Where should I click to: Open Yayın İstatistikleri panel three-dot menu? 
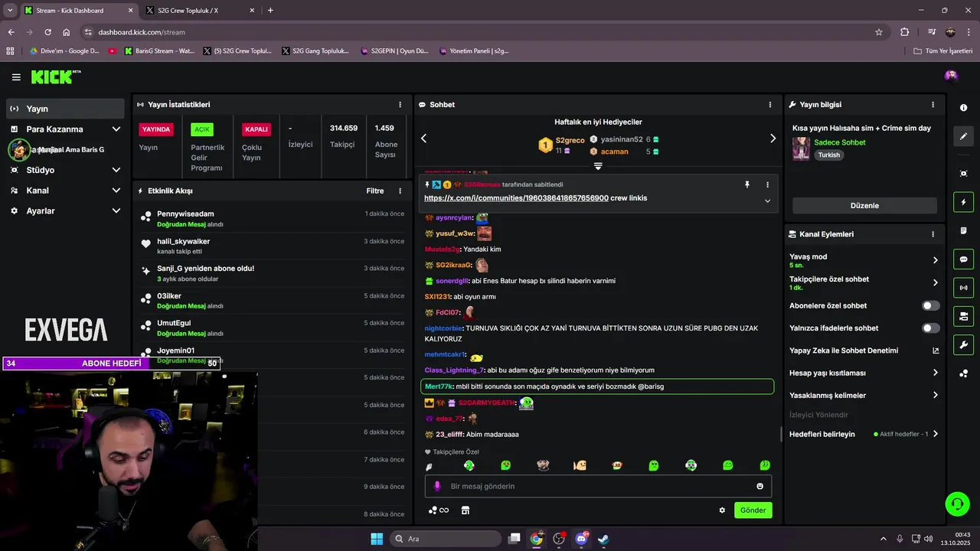pos(400,105)
